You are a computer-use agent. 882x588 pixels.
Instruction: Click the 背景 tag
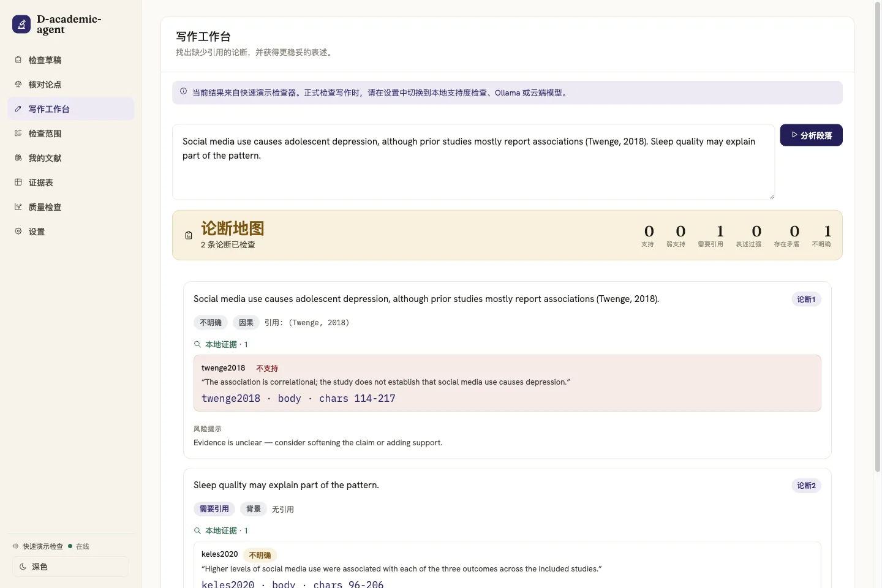point(254,509)
